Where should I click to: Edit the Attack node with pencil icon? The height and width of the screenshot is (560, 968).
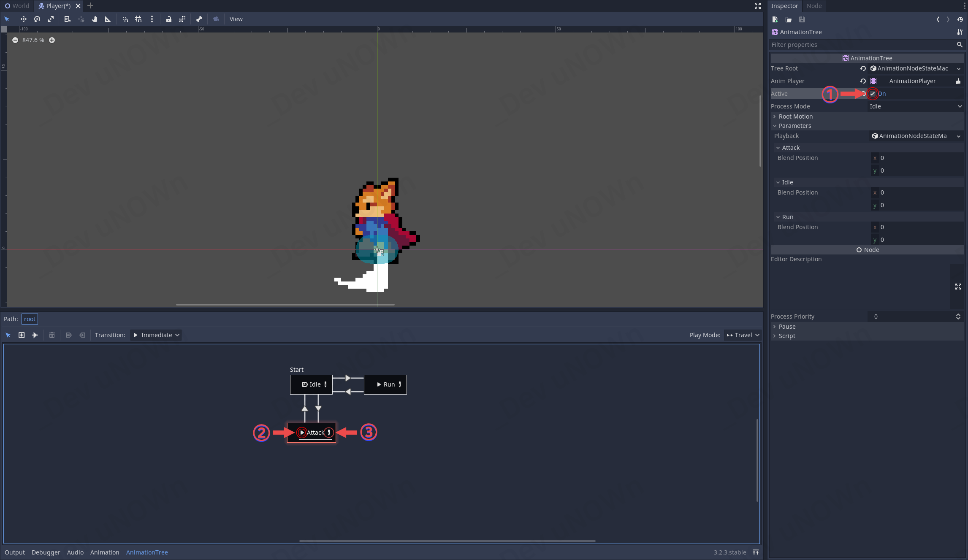[x=329, y=433]
